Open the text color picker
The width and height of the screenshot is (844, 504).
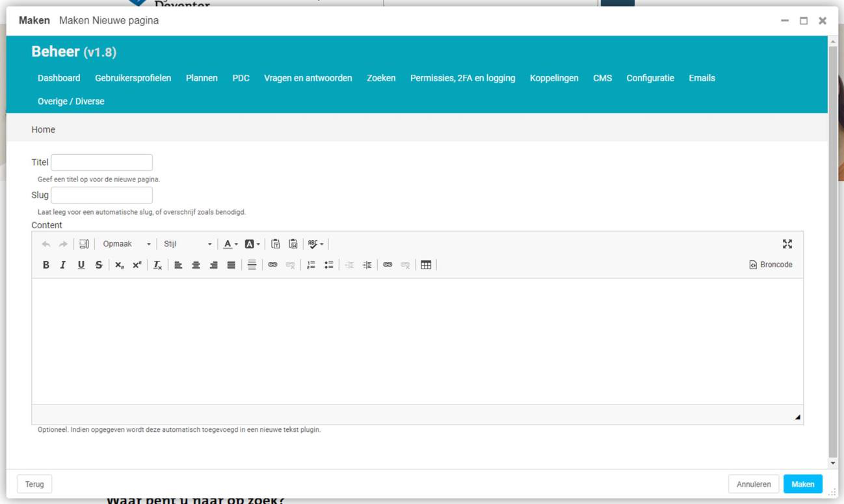coord(231,244)
